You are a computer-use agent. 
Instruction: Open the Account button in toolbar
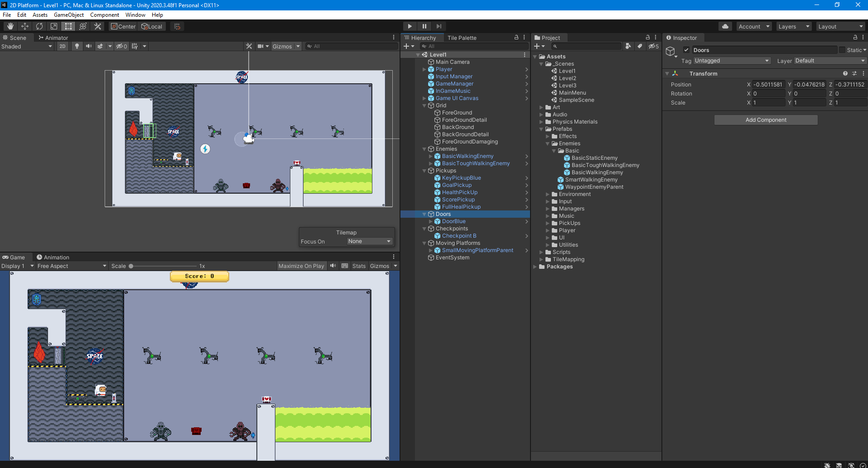pyautogui.click(x=754, y=26)
